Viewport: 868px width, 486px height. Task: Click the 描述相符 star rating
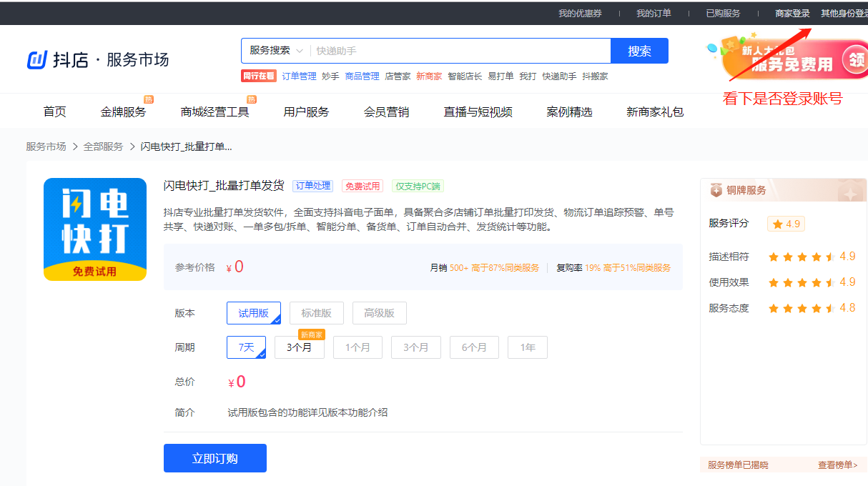coord(802,257)
